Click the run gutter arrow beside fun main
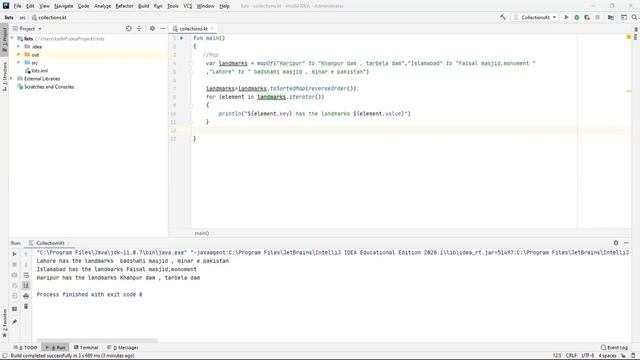Screen dimensions: 640x360 point(182,38)
